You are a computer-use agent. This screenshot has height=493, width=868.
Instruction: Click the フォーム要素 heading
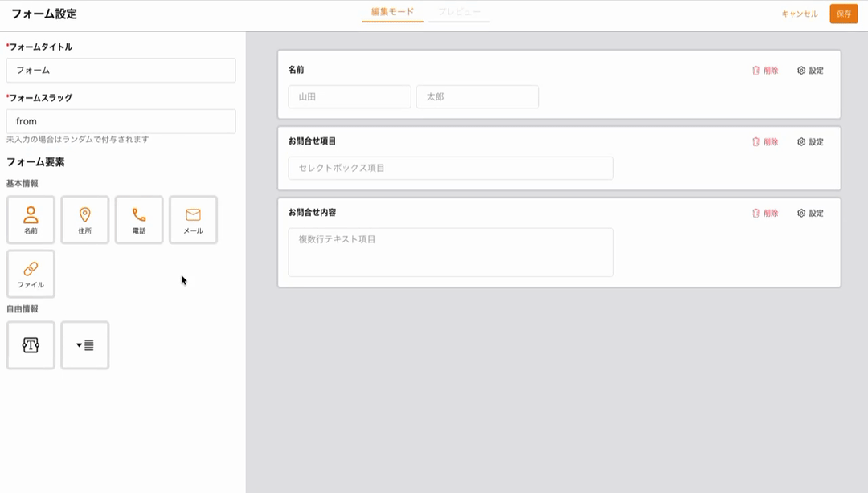pyautogui.click(x=35, y=162)
